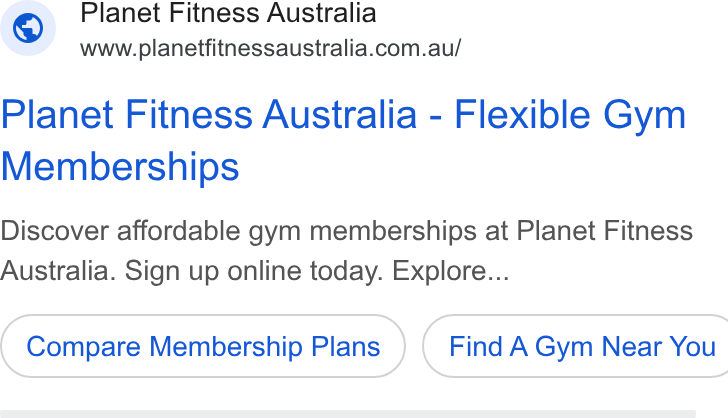Image resolution: width=728 pixels, height=418 pixels.
Task: Click the text Sign up online today
Action: [x=254, y=271]
